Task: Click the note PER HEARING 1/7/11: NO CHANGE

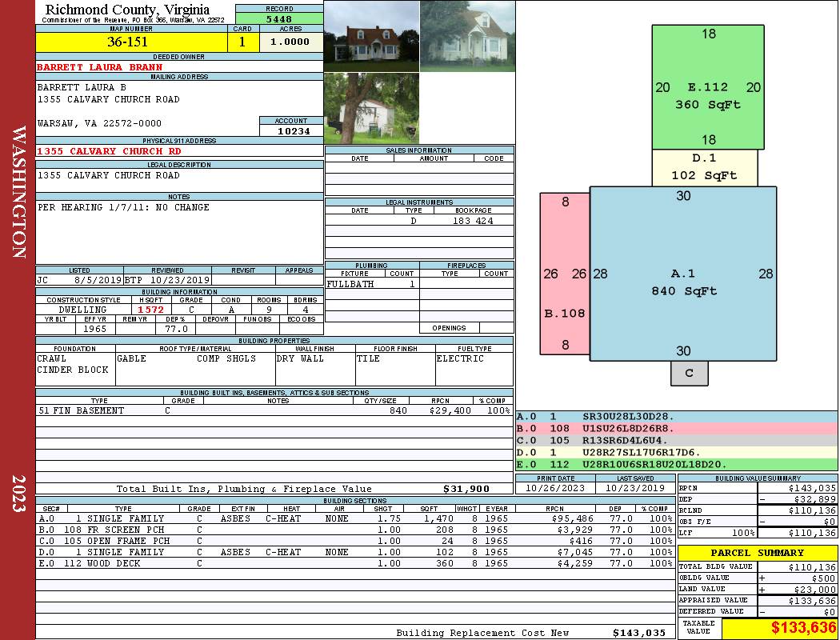Action: 123,207
